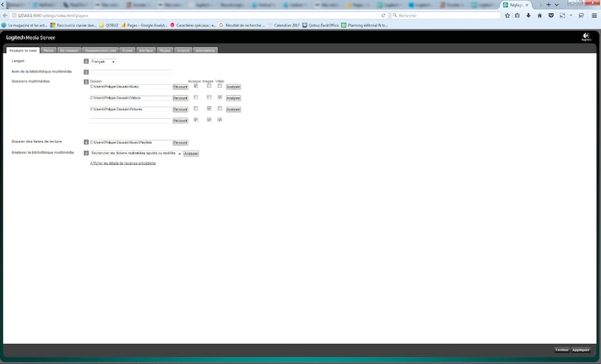Click the empty fourth folder path field

click(x=131, y=120)
